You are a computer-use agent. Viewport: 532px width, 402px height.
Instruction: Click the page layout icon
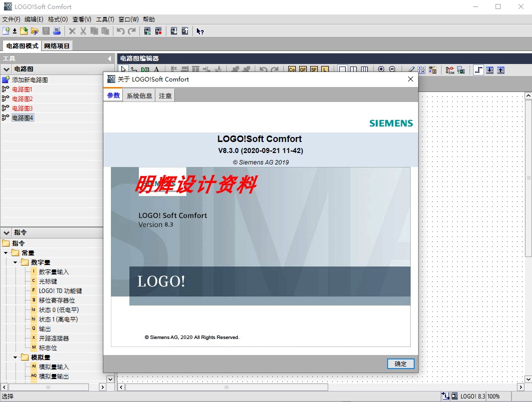pos(422,70)
